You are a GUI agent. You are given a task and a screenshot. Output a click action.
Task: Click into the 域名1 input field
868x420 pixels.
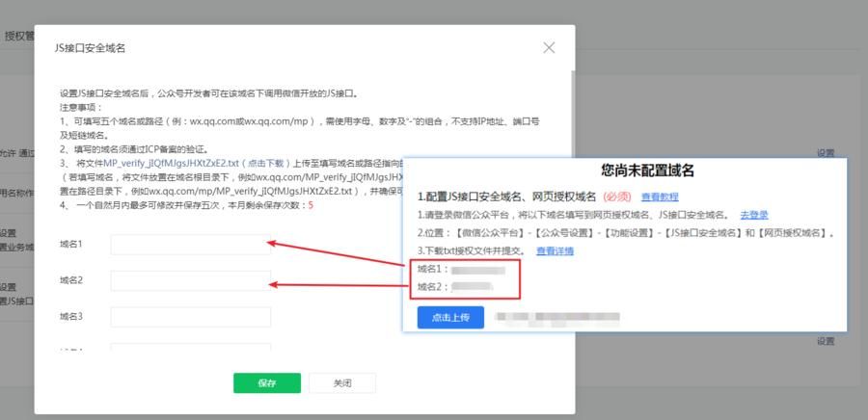point(190,245)
